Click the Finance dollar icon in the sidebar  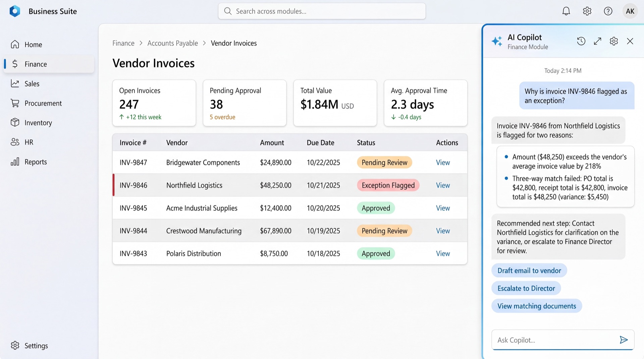pos(15,64)
